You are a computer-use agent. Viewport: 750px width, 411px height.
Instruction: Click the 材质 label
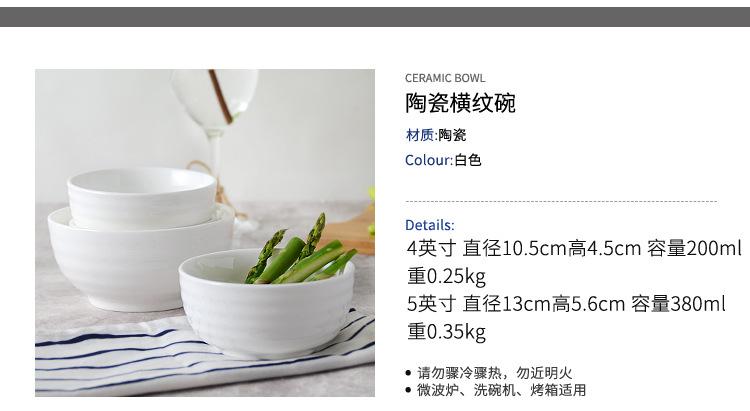(x=419, y=135)
